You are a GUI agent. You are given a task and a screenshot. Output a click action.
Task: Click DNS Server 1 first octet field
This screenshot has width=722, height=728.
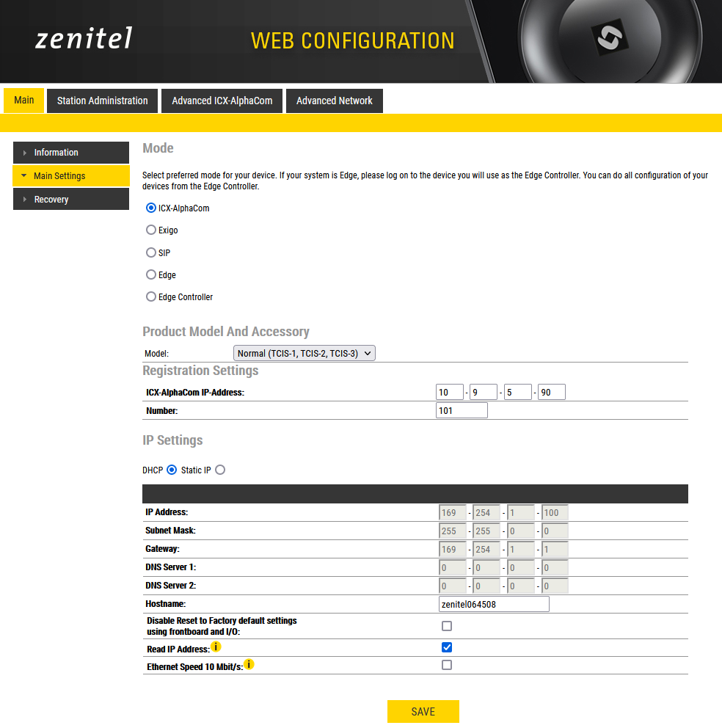(x=453, y=567)
